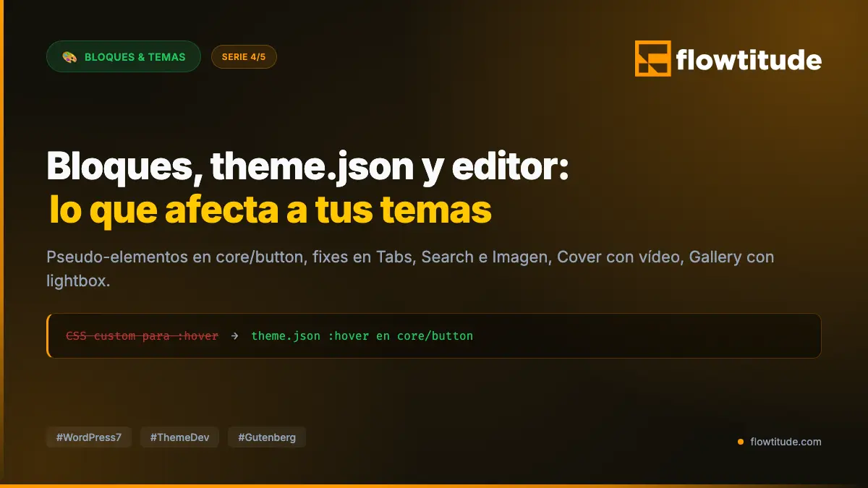This screenshot has width=868, height=488.
Task: Click the word 'lightbox.' in the subtitle
Action: pyautogui.click(x=78, y=281)
